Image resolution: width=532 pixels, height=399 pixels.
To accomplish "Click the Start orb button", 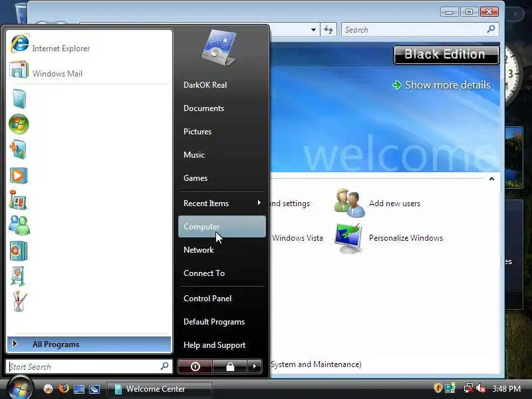I will (20, 388).
